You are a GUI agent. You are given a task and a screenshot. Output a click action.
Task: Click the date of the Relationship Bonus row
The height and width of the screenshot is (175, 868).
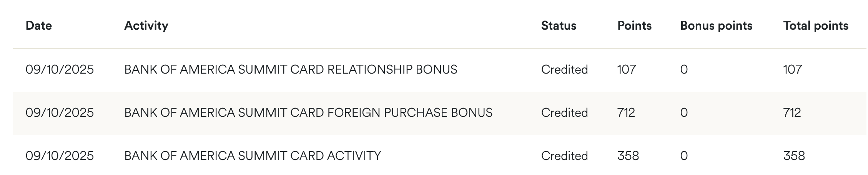60,69
